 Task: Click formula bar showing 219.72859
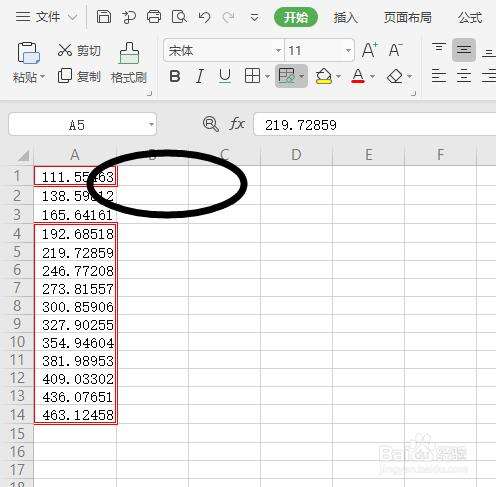[x=375, y=125]
